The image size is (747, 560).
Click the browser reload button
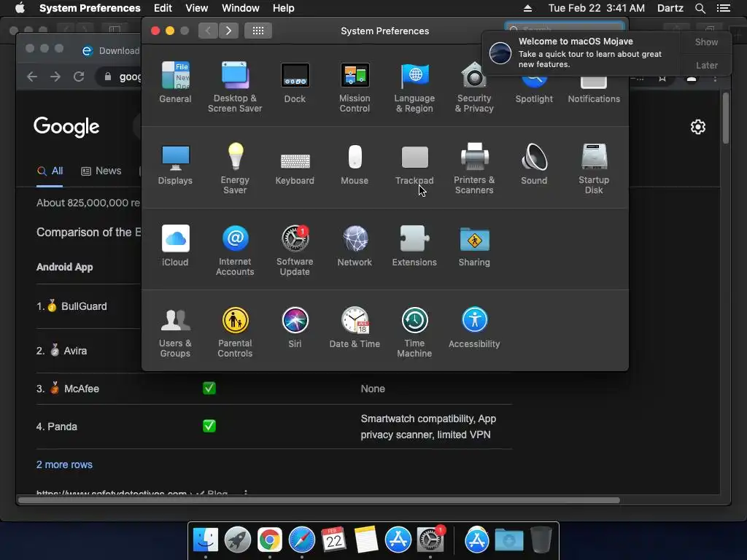79,77
